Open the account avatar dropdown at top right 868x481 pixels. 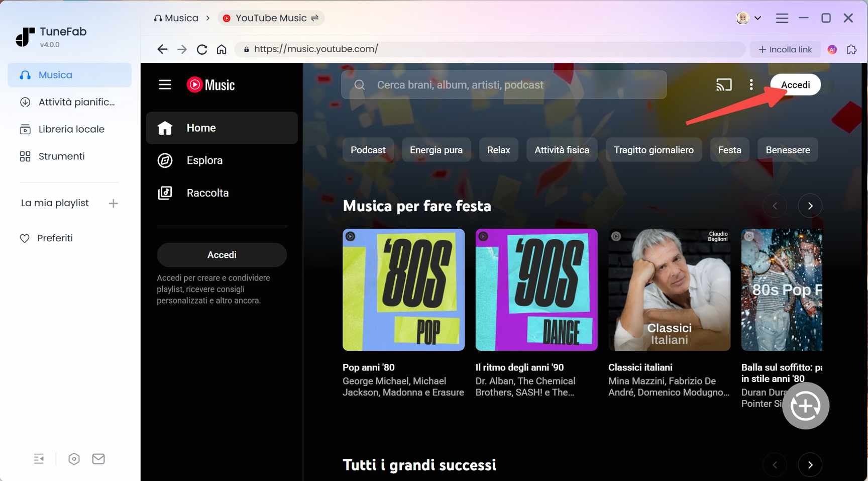tap(749, 18)
